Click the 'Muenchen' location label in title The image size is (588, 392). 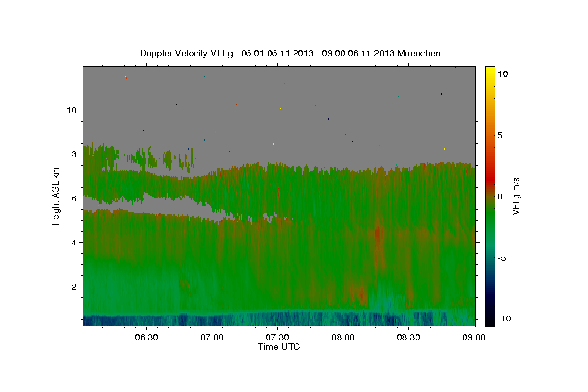pyautogui.click(x=419, y=53)
